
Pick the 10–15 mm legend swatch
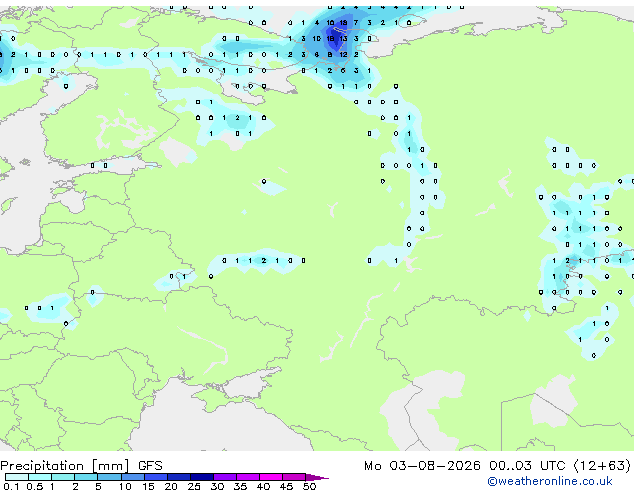(132, 477)
